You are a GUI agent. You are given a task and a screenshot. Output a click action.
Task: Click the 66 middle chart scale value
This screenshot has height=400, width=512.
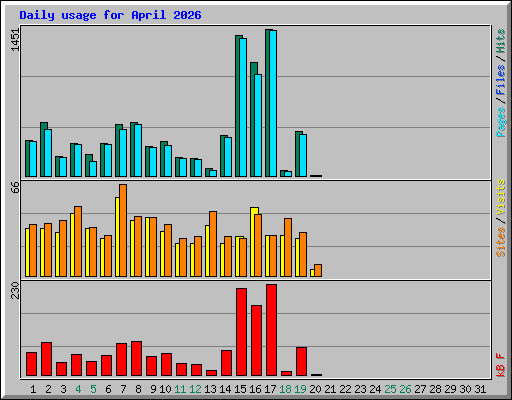[15, 188]
